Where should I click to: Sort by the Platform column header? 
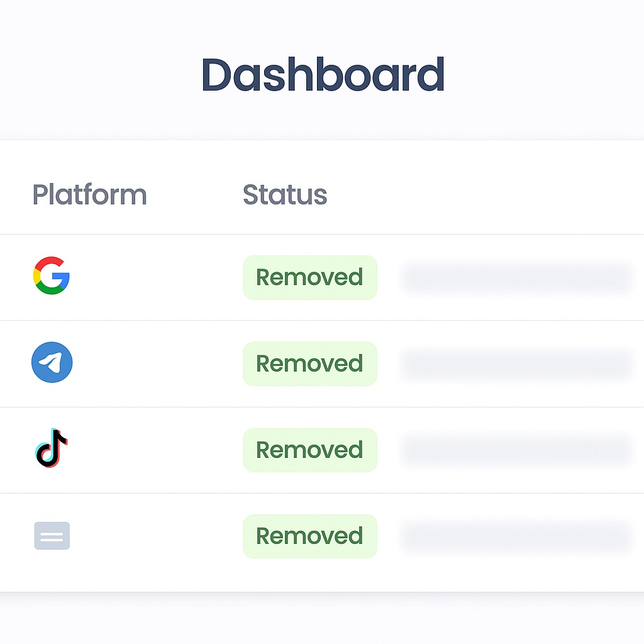pyautogui.click(x=89, y=195)
